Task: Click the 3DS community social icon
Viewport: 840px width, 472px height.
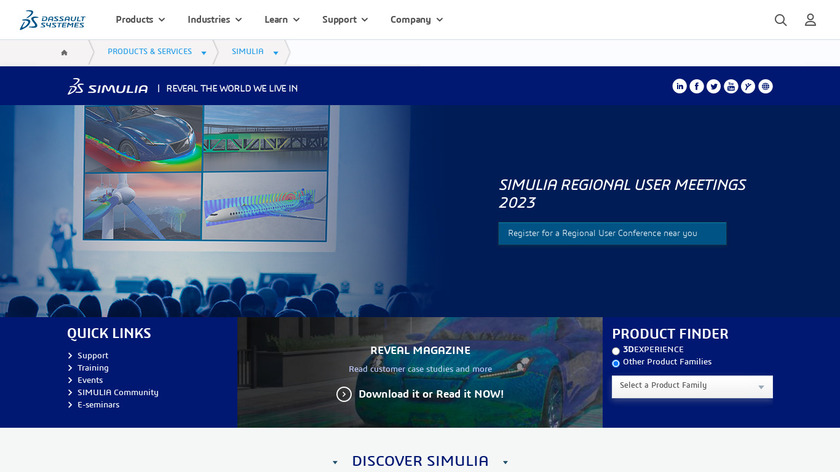Action: tap(748, 86)
